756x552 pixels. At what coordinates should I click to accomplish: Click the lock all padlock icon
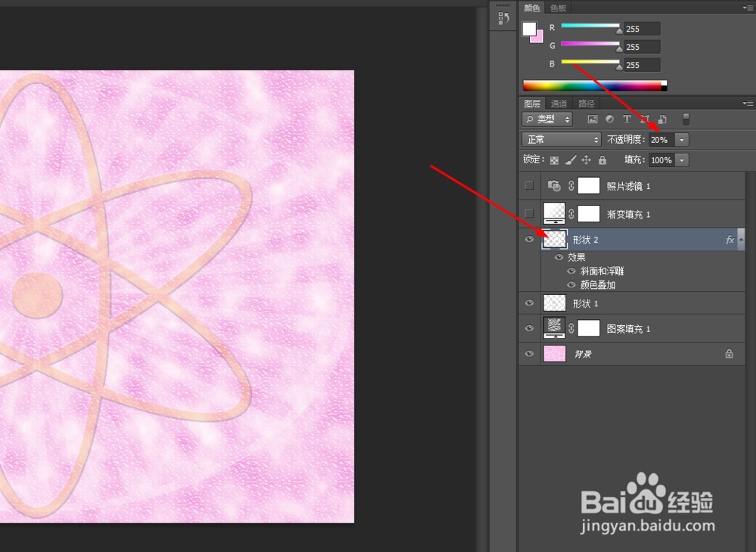pyautogui.click(x=603, y=160)
